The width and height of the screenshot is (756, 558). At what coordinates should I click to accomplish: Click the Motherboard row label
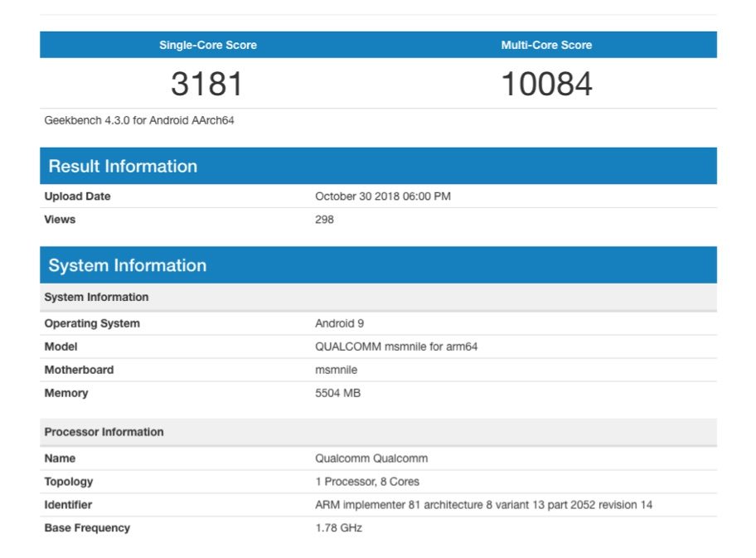79,370
